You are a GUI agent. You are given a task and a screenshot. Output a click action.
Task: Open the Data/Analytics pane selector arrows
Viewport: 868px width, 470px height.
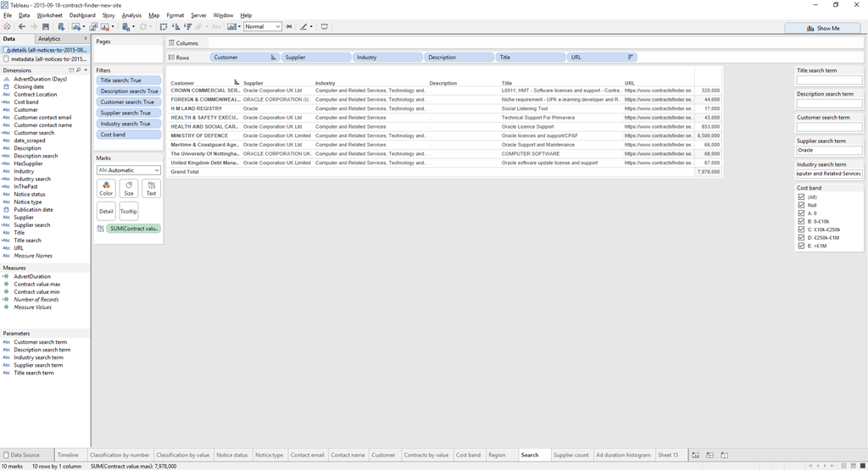86,39
